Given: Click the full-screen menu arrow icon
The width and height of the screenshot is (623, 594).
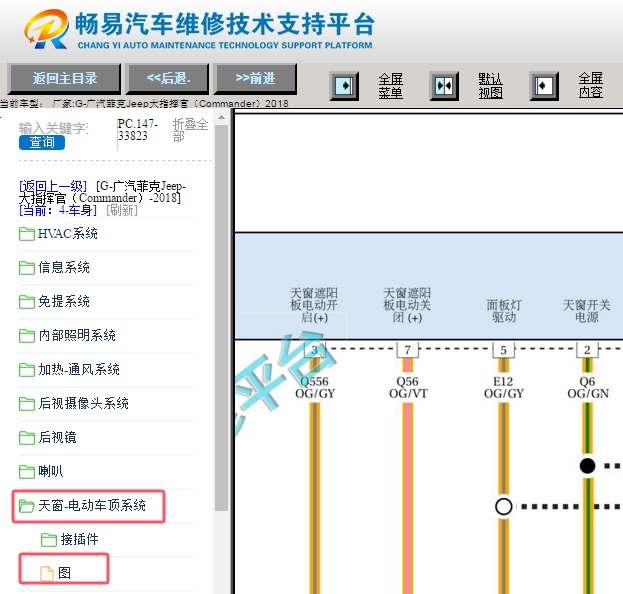Looking at the screenshot, I should pyautogui.click(x=344, y=86).
